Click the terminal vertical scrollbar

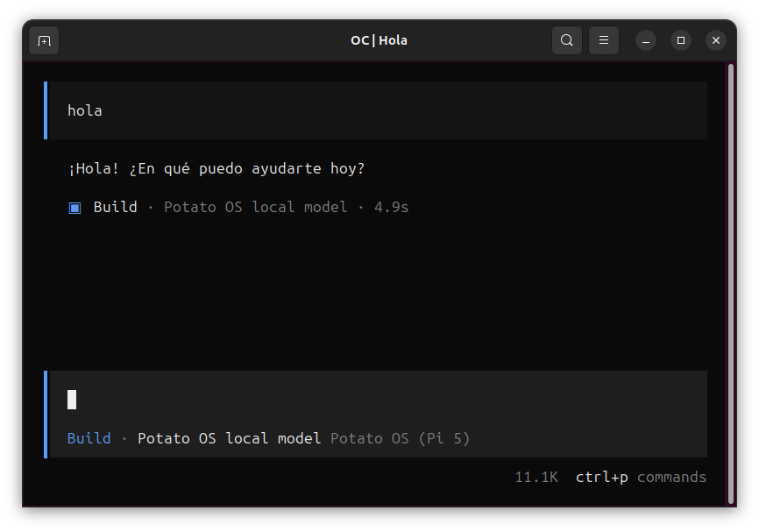coord(731,284)
